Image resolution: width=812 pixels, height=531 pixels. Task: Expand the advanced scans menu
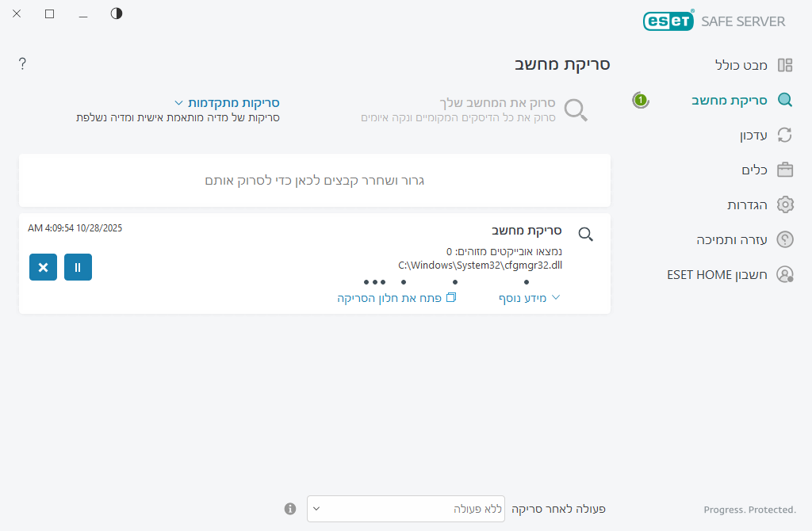[x=228, y=103]
